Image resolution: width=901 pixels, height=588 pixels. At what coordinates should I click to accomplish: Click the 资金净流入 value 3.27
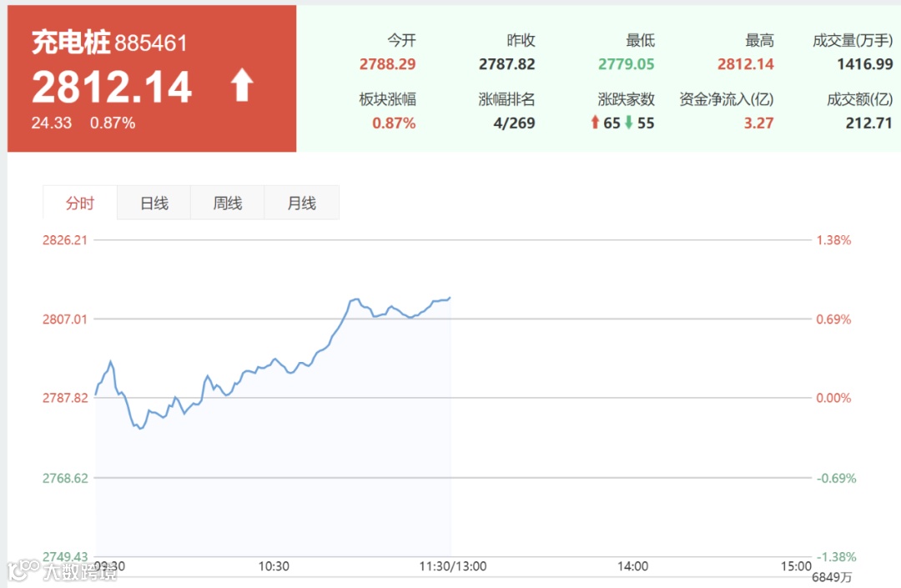[x=758, y=123]
